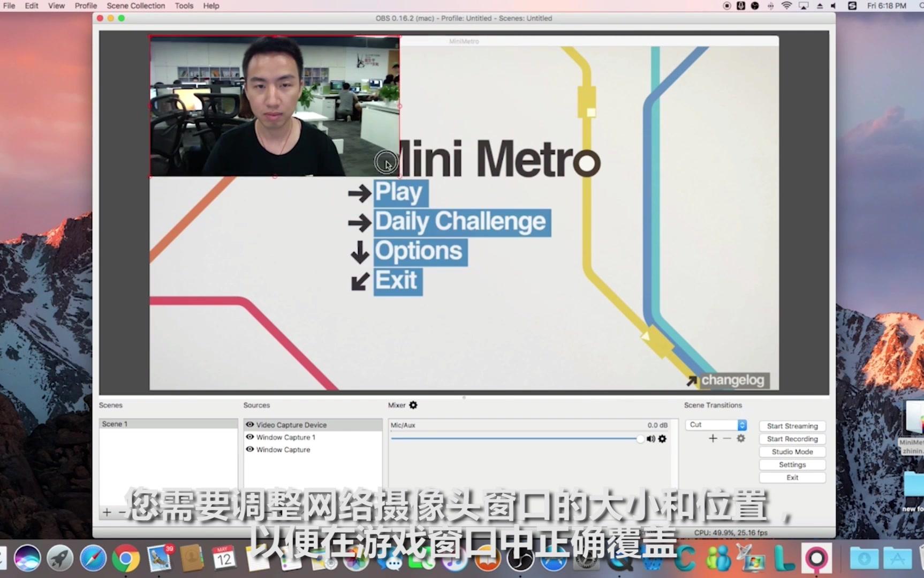924x578 pixels.
Task: Open the Edit menu
Action: click(x=32, y=6)
